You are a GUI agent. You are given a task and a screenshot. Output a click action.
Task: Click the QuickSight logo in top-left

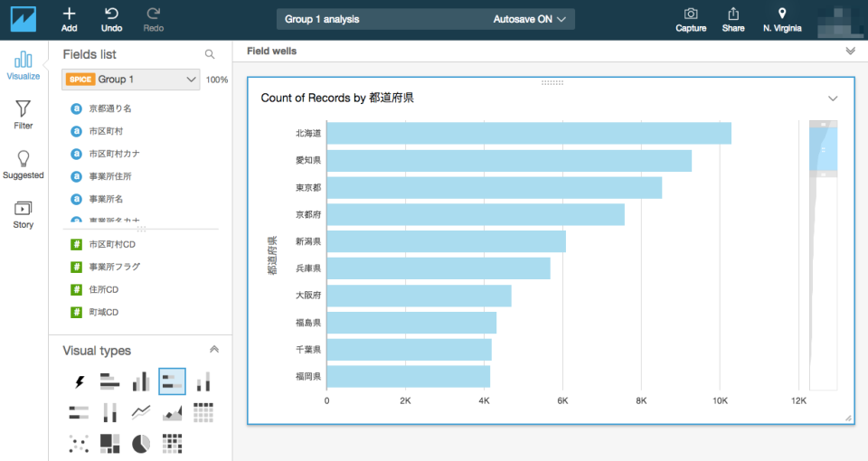pos(24,19)
